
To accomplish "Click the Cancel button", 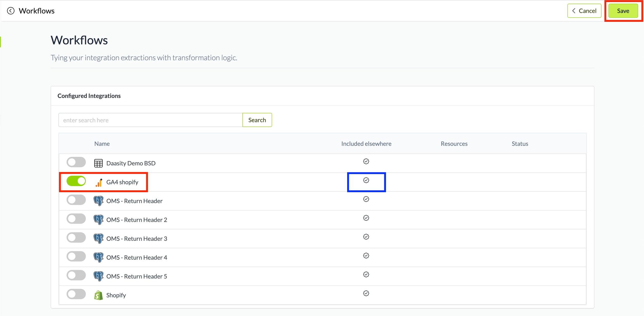I will pyautogui.click(x=584, y=11).
